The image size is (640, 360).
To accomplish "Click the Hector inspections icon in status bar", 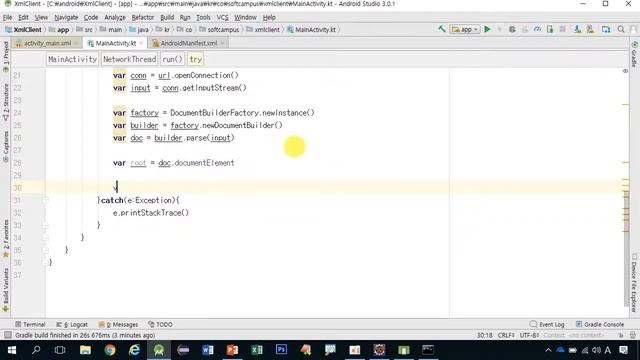I will (x=633, y=335).
